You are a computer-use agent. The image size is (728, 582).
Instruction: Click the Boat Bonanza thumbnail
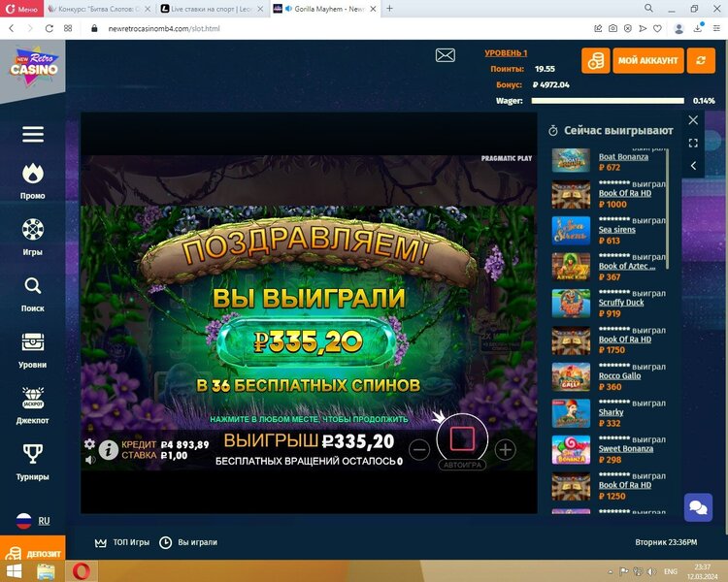pyautogui.click(x=571, y=160)
